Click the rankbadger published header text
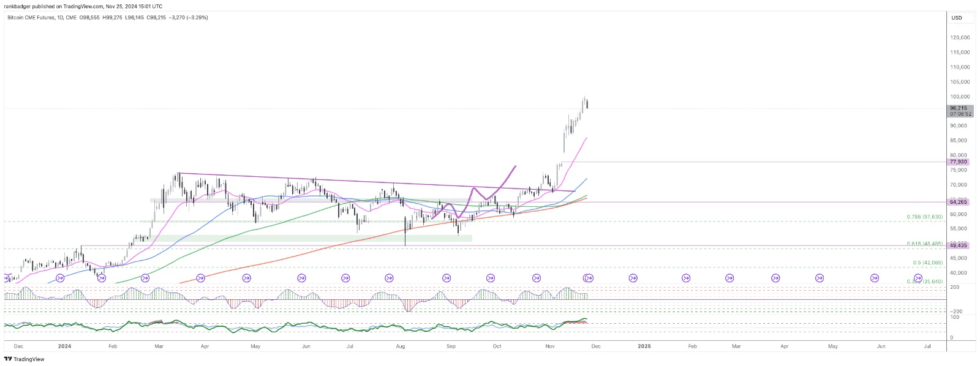 (83, 6)
